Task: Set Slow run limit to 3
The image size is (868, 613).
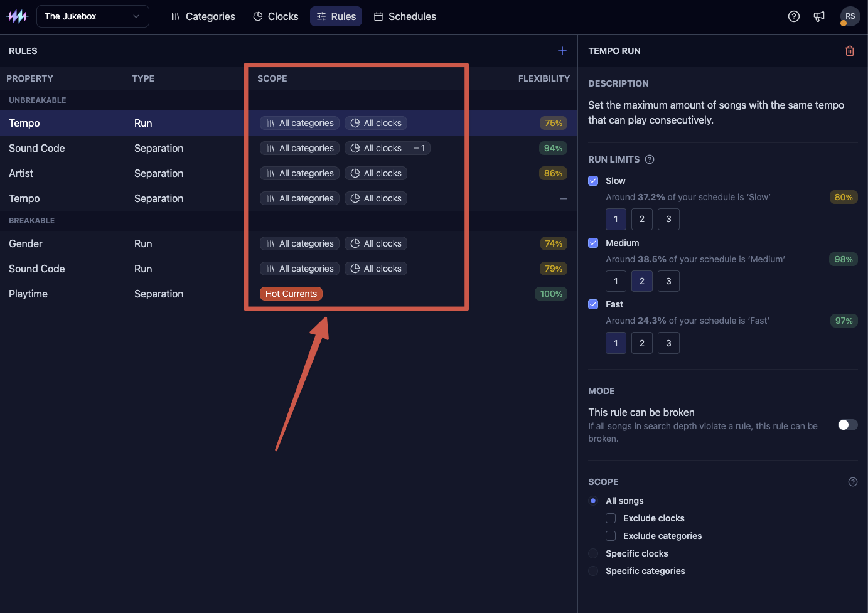Action: coord(668,219)
